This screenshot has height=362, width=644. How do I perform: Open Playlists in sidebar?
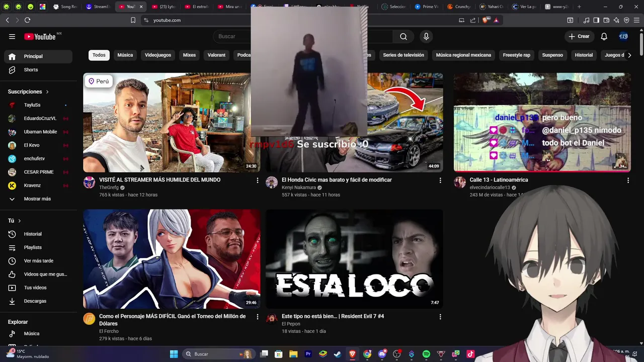(38, 247)
